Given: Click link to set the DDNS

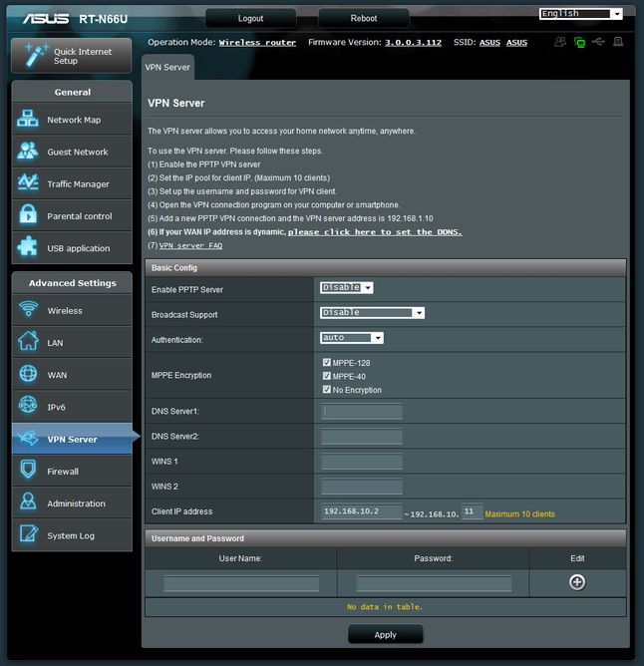Looking at the screenshot, I should pos(375,232).
